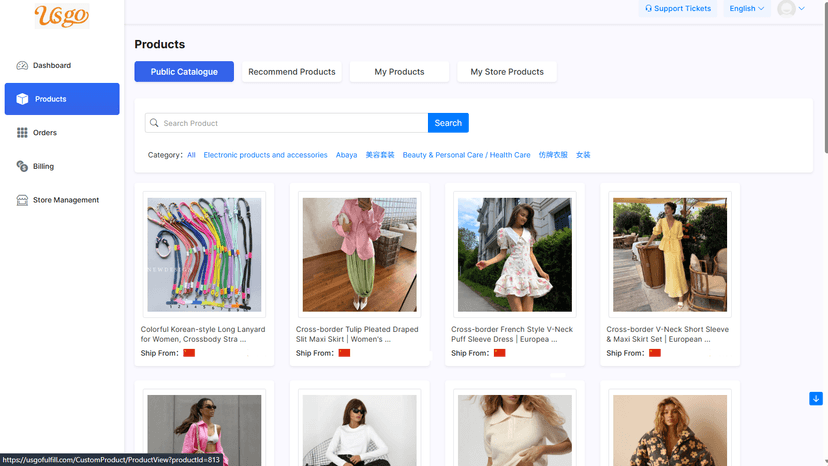Screen dimensions: 828x466
Task: Click the user avatar icon
Action: point(786,8)
